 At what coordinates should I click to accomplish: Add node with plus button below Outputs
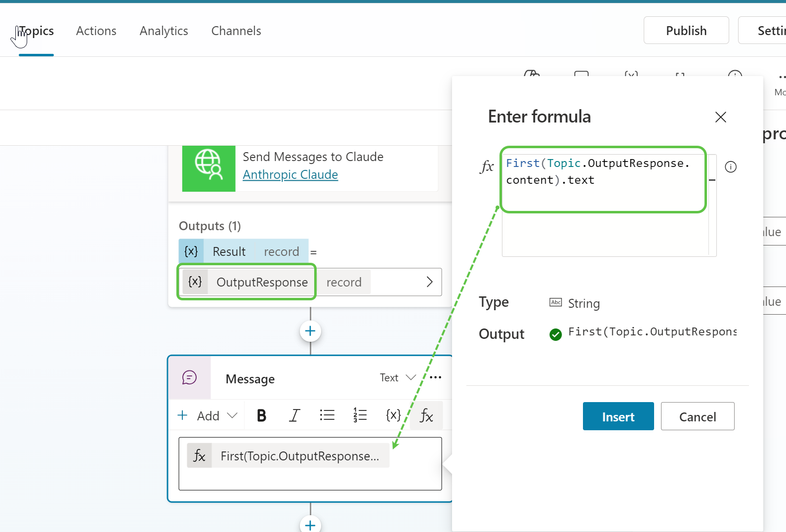310,331
